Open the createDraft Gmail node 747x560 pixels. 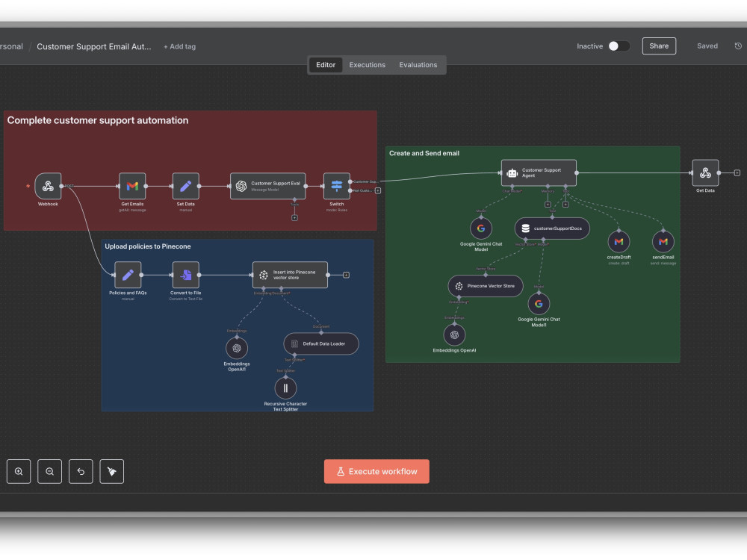[x=619, y=242]
